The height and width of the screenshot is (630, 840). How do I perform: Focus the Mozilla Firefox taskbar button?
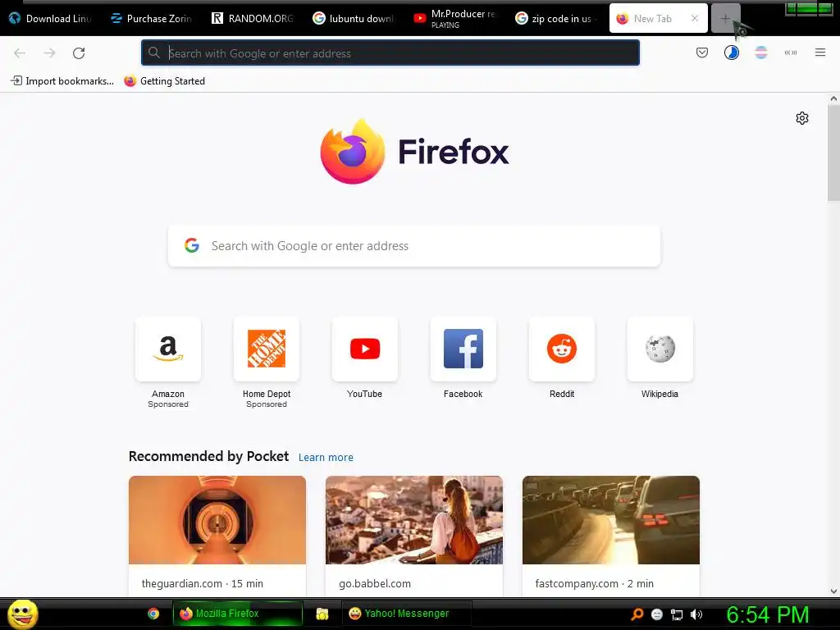point(237,614)
